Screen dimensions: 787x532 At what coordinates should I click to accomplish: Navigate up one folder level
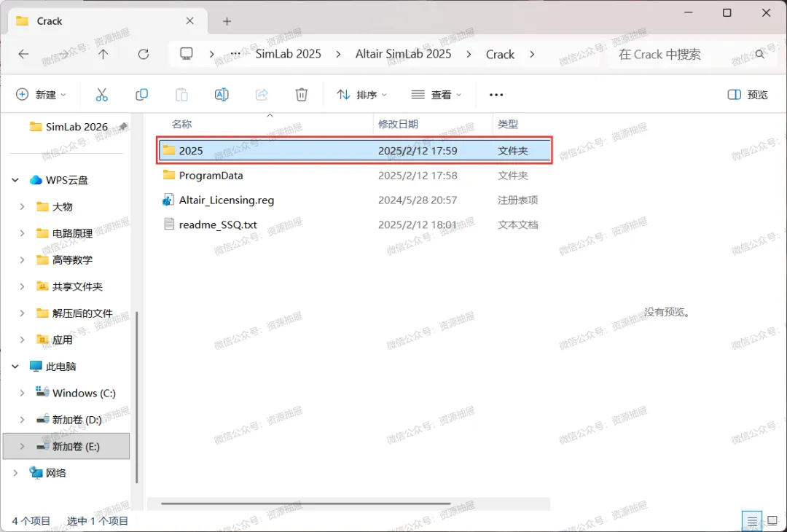[x=103, y=54]
